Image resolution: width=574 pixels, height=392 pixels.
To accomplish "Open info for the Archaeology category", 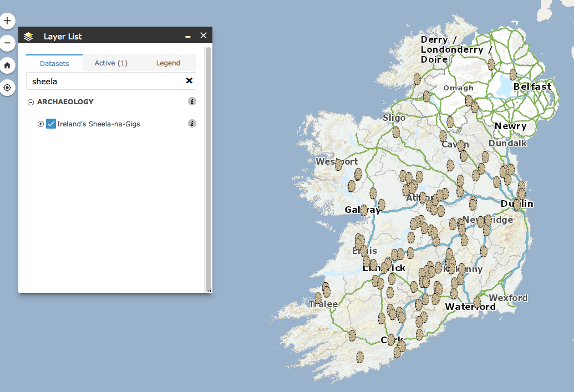I will [192, 101].
